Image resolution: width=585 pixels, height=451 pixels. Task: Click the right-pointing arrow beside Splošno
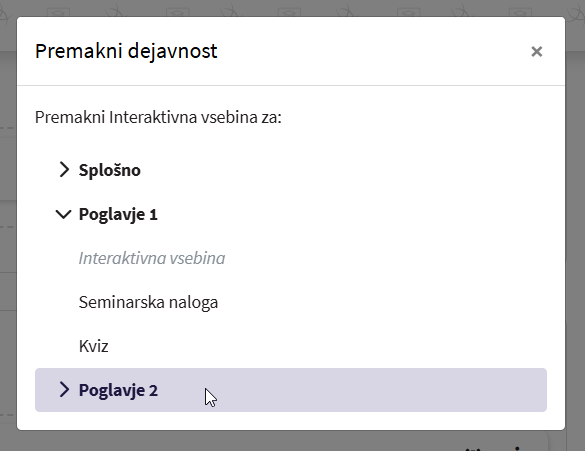(x=64, y=170)
